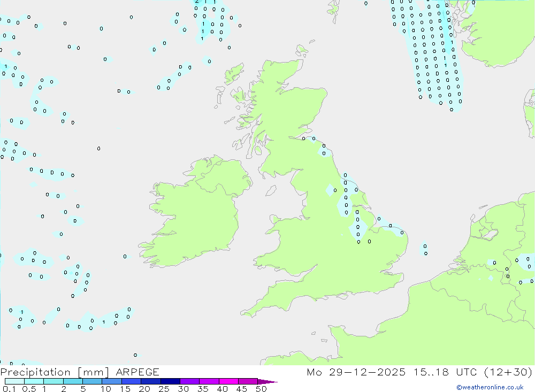Click the Precipitation [mm] ARPEGE title
Viewport: 535px width, 392px height.
[x=80, y=372]
